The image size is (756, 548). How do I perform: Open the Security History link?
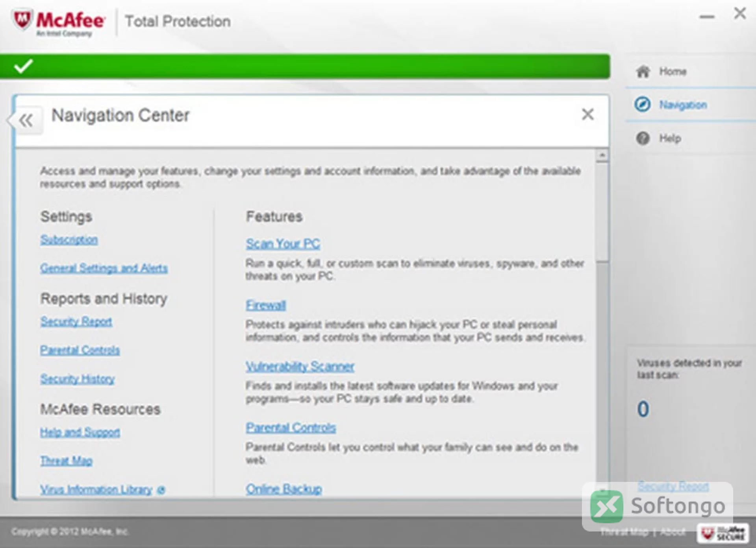pos(78,379)
